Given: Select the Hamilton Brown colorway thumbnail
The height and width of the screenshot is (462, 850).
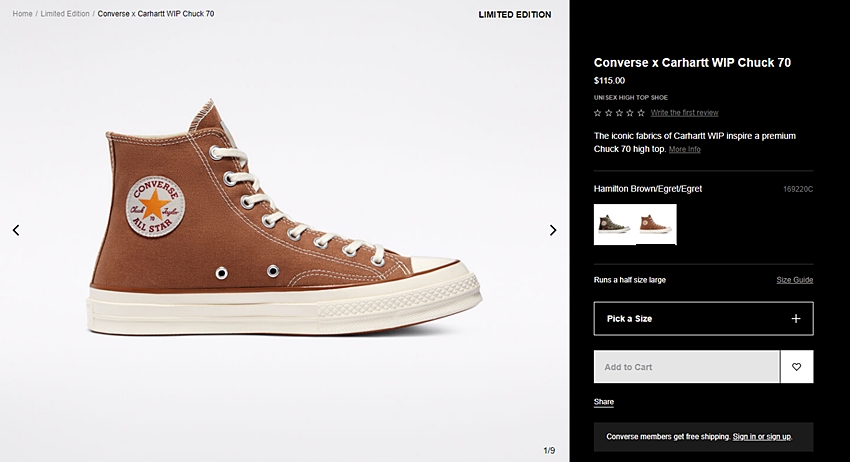Looking at the screenshot, I should point(656,224).
